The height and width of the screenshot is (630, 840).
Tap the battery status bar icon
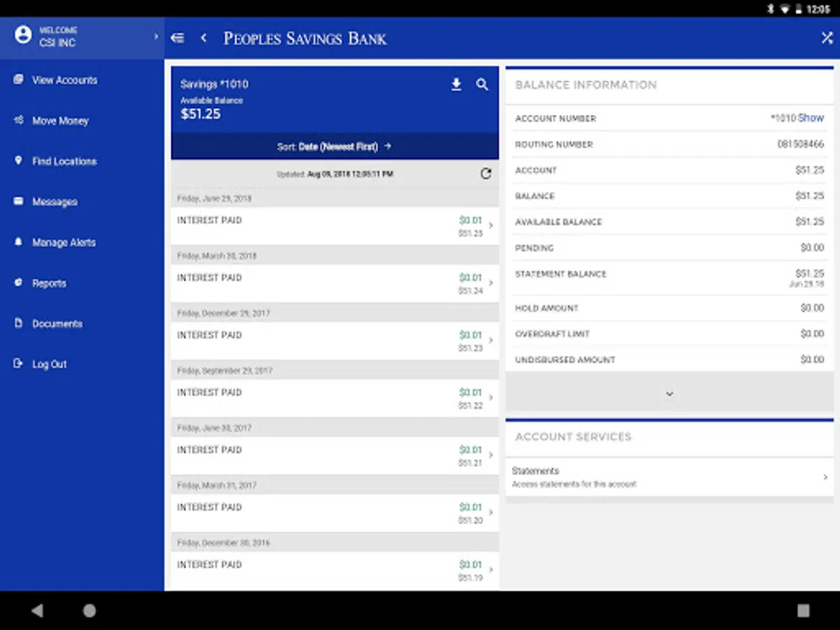coord(798,9)
